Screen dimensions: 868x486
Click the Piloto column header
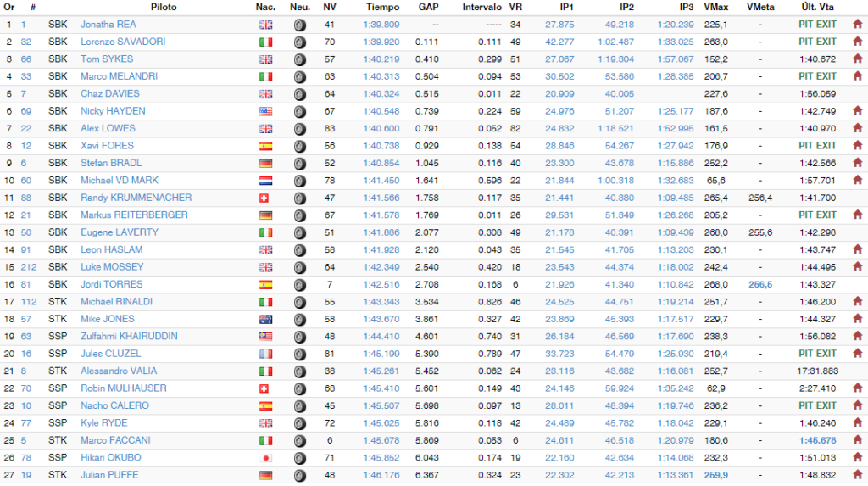[164, 7]
